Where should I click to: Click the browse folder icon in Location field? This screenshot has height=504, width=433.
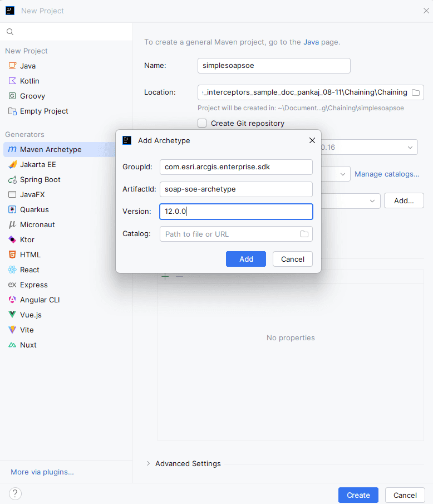click(x=415, y=92)
